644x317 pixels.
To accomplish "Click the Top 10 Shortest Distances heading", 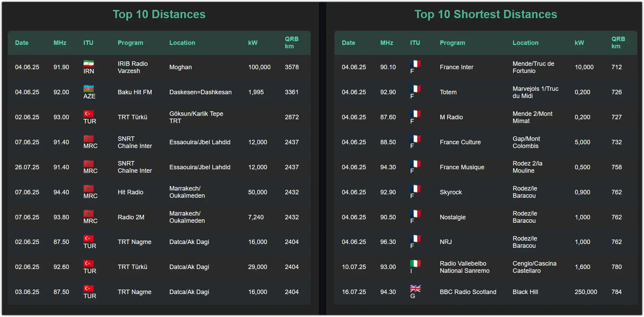I will (x=485, y=14).
